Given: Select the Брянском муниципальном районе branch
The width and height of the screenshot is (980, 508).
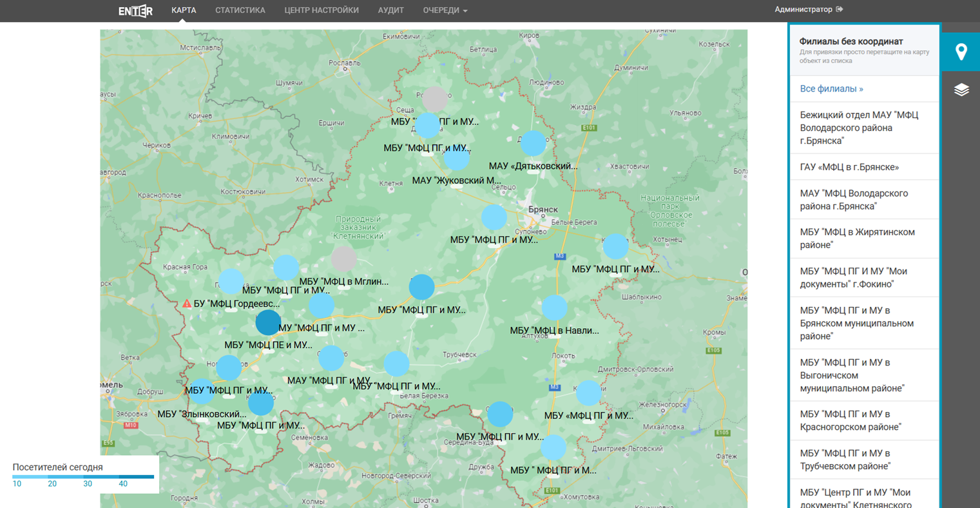Looking at the screenshot, I should coord(864,323).
